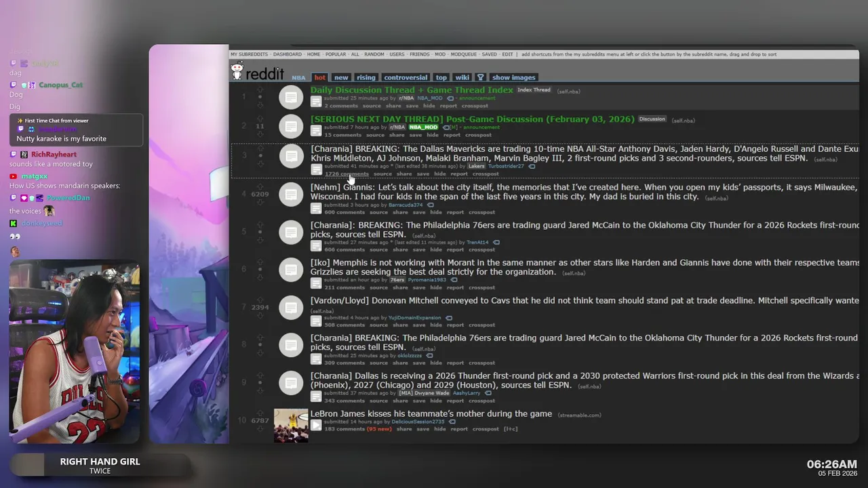Click user tag icon next to AashyLarry
This screenshot has width=868, height=488.
(487, 393)
